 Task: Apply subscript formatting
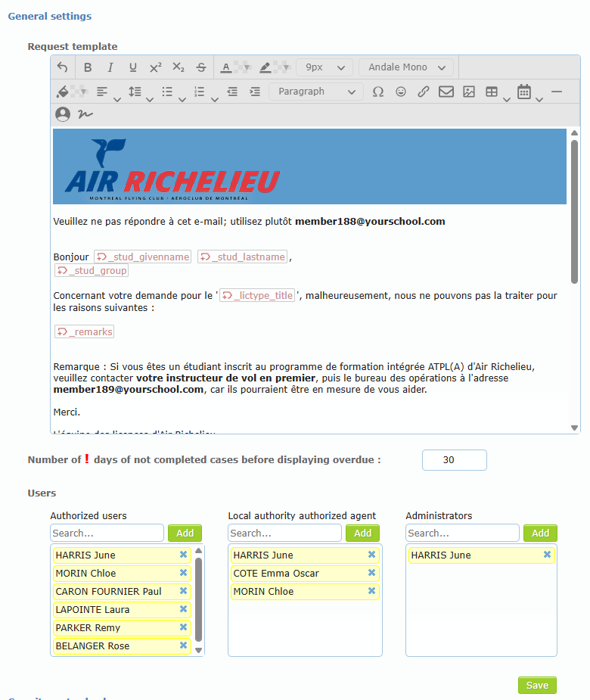coord(178,67)
